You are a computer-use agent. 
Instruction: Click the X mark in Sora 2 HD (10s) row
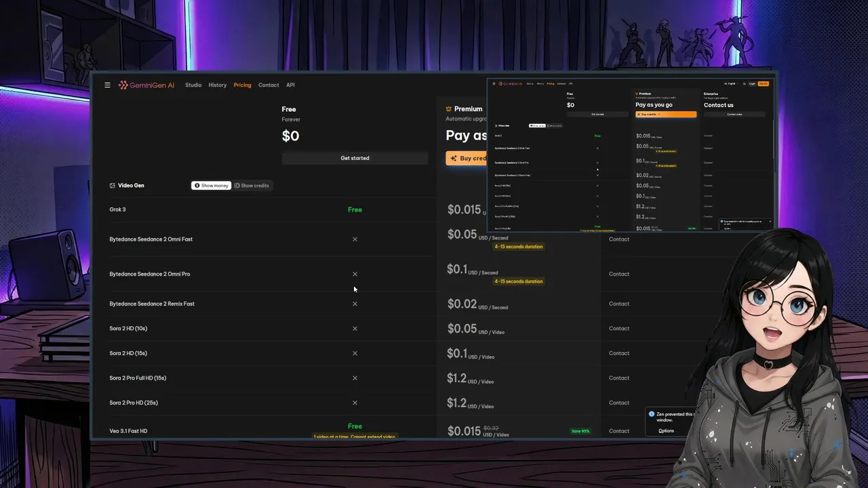(355, 329)
